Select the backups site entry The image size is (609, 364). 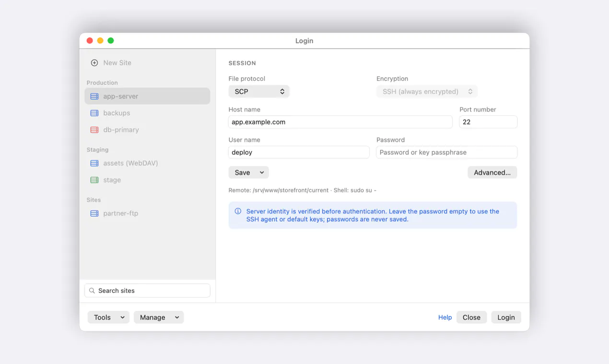click(x=147, y=113)
